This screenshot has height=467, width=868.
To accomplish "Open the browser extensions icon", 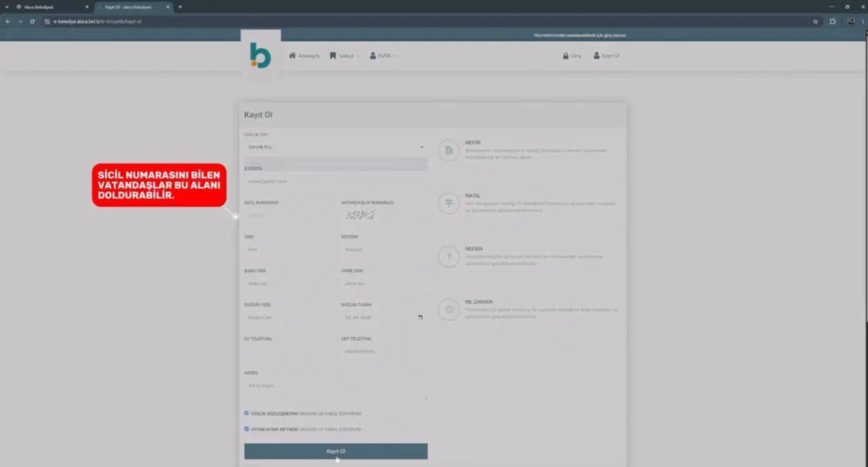I will pyautogui.click(x=833, y=22).
